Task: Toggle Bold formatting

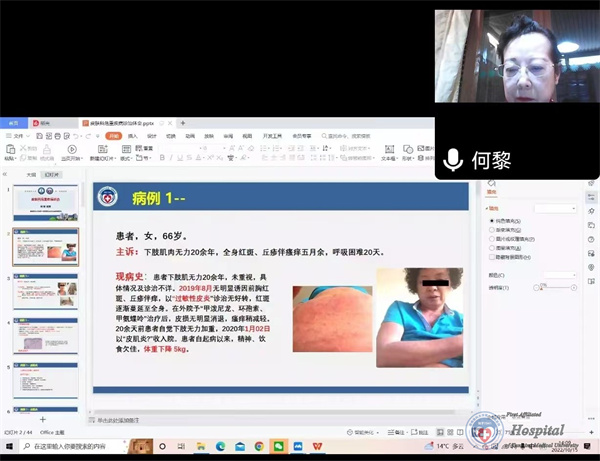Action: [x=162, y=158]
